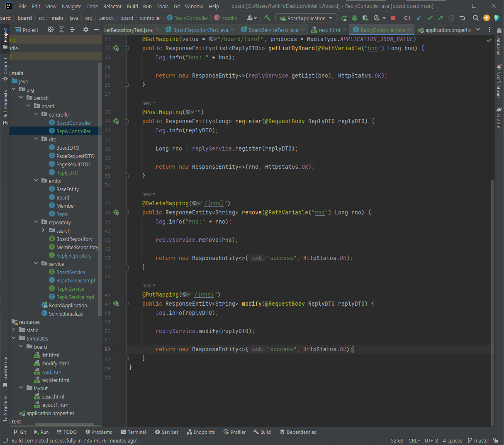The height and width of the screenshot is (445, 504).
Task: Expand the static resources folder
Action: (x=13, y=330)
